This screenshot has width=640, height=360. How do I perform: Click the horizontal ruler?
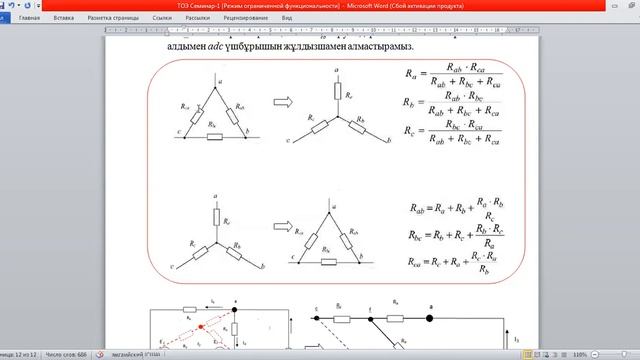pyautogui.click(x=322, y=30)
